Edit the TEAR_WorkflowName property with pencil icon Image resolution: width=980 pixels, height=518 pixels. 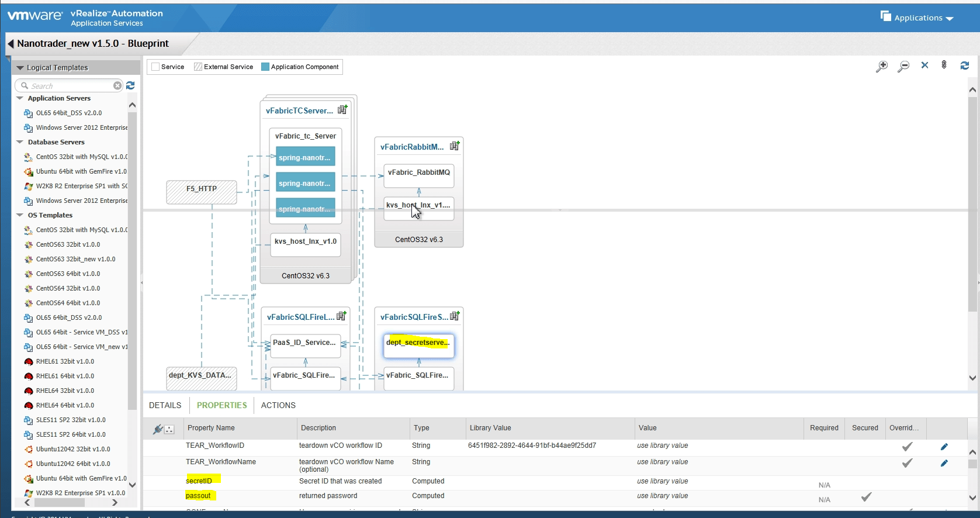click(x=944, y=463)
